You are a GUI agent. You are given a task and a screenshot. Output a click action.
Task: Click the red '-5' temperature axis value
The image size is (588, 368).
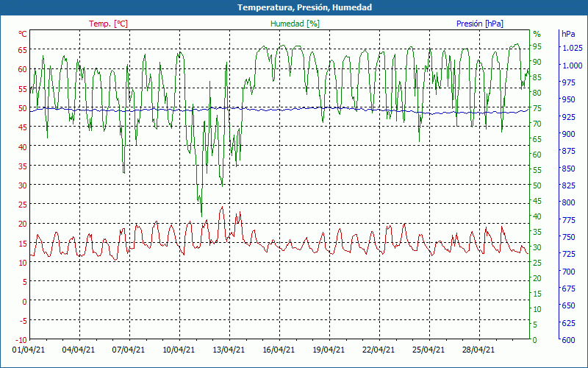coord(23,320)
